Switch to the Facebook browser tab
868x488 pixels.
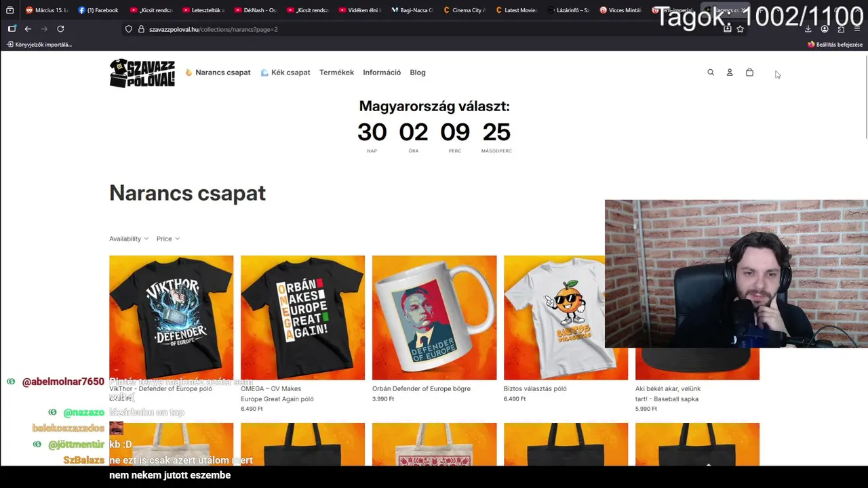point(98,10)
